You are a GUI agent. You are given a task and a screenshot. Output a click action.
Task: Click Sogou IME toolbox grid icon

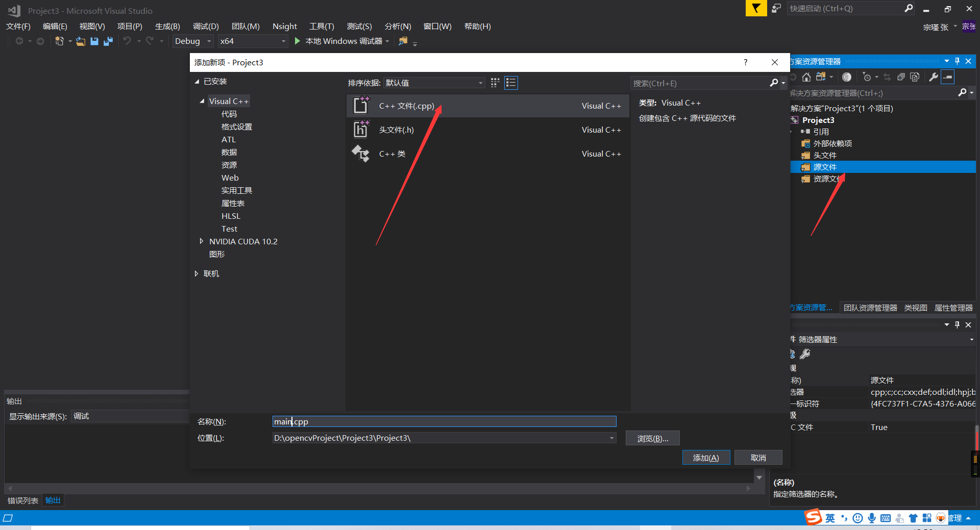click(927, 518)
